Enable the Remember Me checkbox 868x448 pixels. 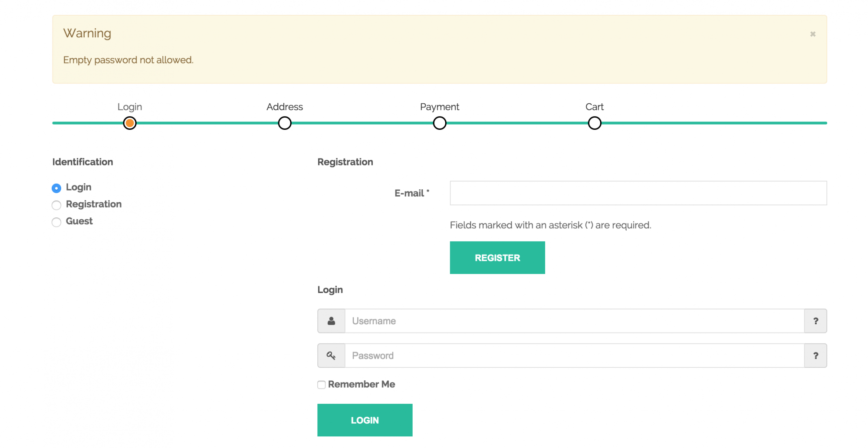coord(322,385)
